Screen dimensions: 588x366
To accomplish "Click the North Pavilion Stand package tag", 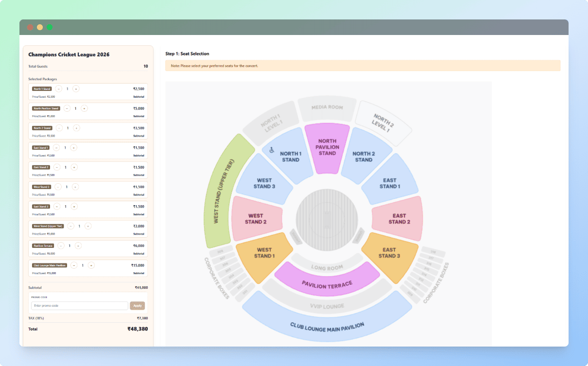I will coord(46,108).
